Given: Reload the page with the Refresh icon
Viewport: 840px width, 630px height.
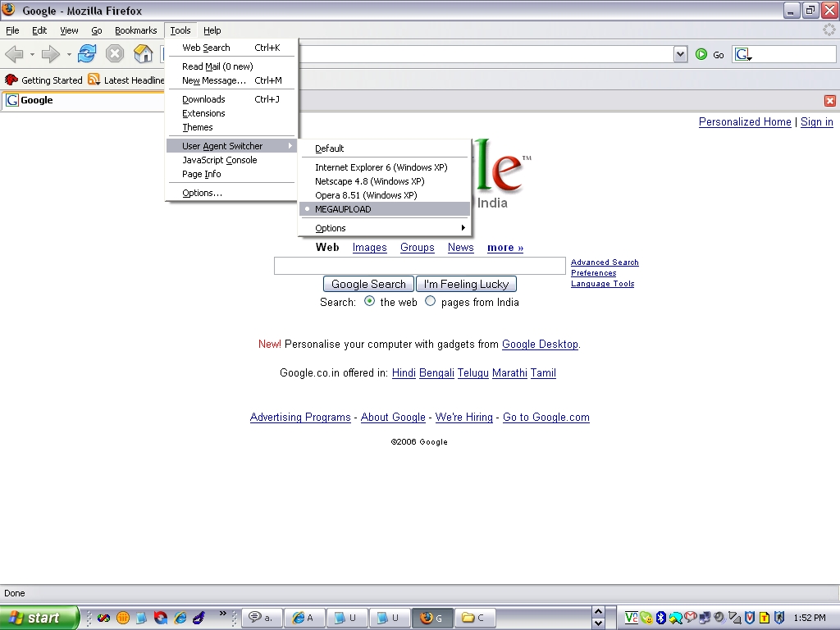Looking at the screenshot, I should [87, 53].
